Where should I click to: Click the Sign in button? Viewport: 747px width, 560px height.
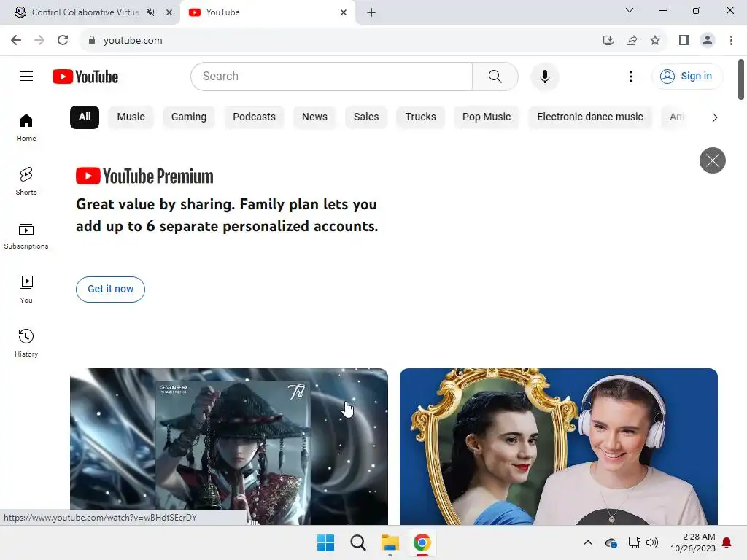pyautogui.click(x=687, y=76)
